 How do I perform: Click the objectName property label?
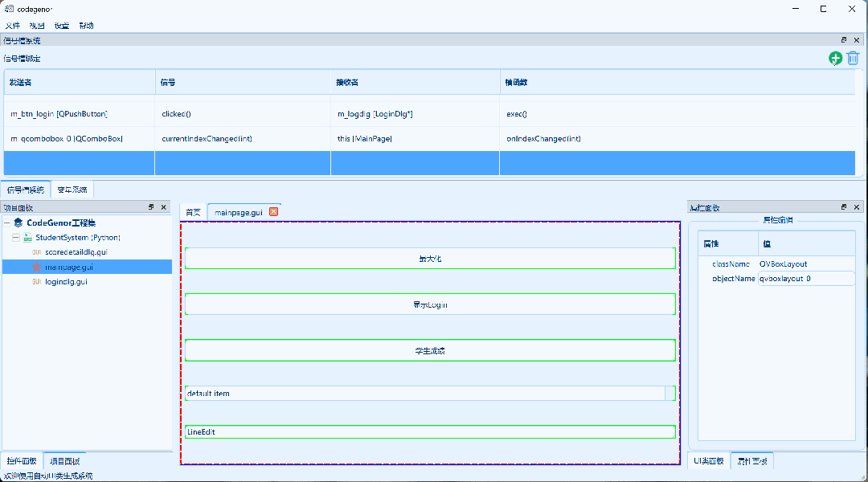click(x=734, y=278)
